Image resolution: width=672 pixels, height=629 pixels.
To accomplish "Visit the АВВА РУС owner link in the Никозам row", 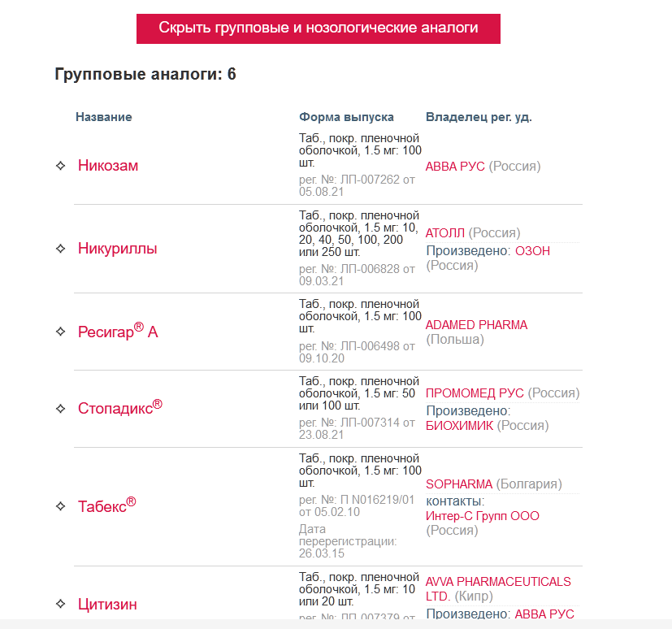I will click(455, 167).
